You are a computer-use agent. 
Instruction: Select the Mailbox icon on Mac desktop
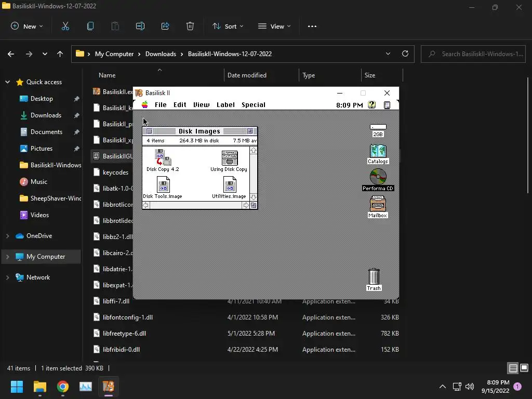click(378, 204)
